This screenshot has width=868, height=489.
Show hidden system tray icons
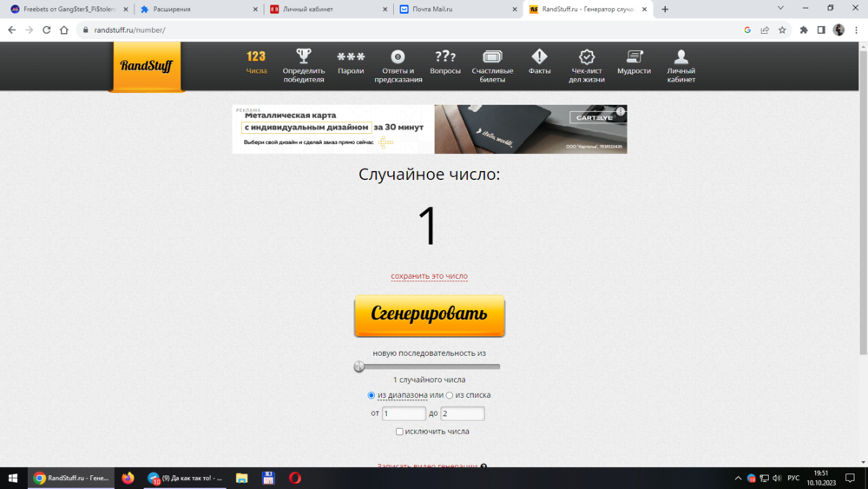coord(738,478)
